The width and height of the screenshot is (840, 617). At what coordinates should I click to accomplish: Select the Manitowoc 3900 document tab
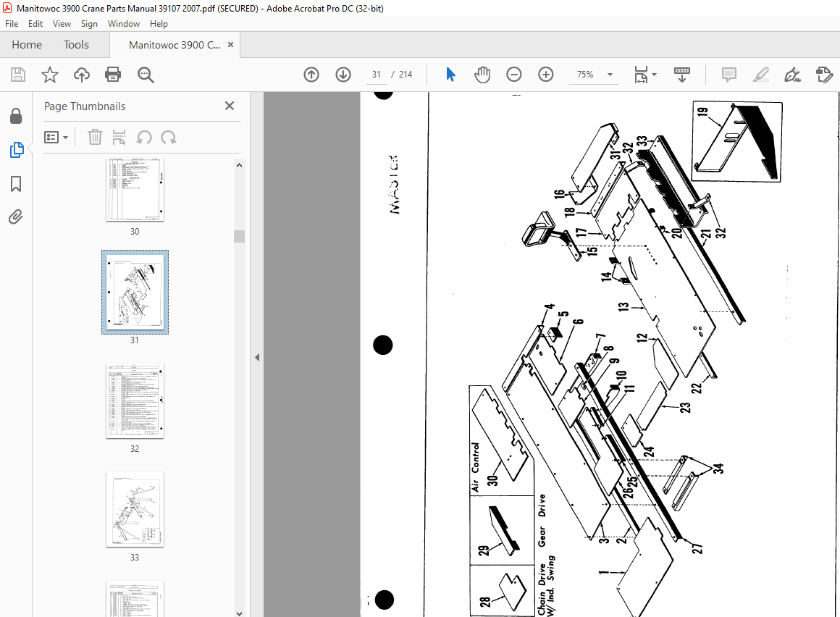(175, 45)
